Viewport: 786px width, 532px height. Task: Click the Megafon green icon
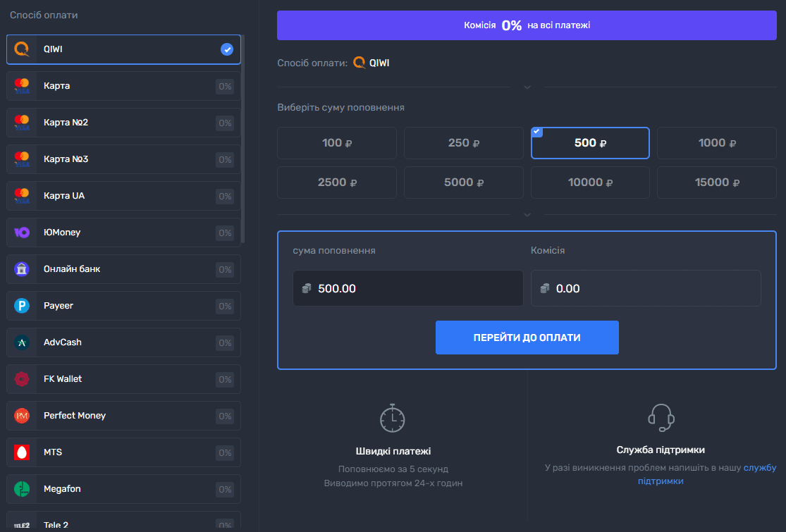point(22,489)
